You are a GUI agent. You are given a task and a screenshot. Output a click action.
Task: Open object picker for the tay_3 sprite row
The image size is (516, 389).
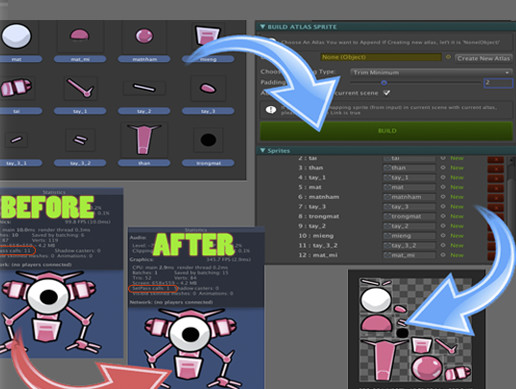coord(443,206)
